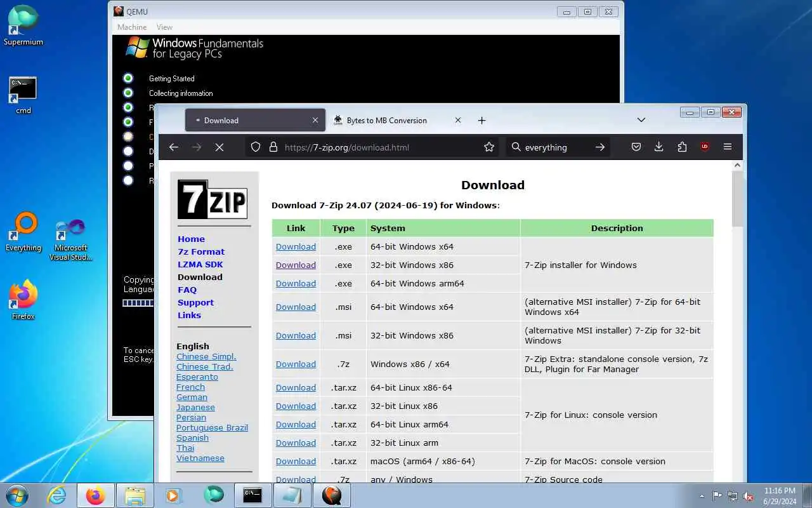Click the volume muted tray icon

749,496
